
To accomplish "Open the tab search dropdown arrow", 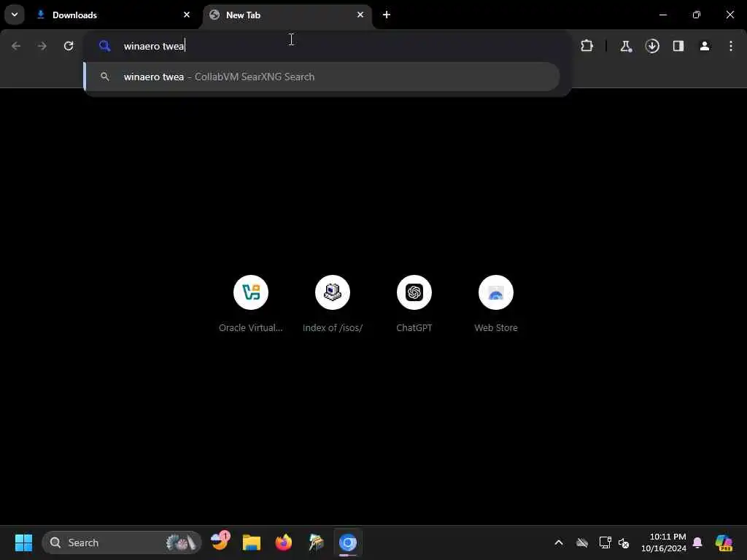I will point(15,15).
